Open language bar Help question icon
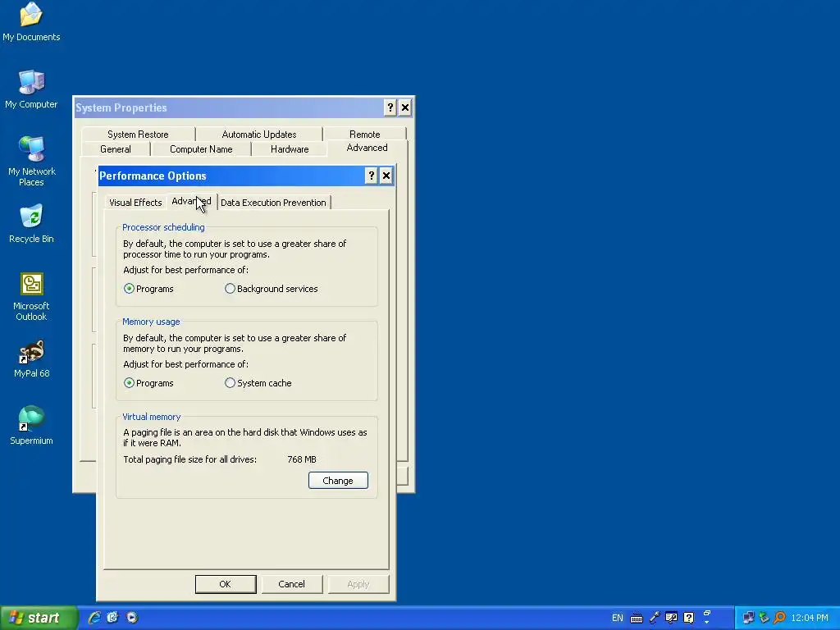The height and width of the screenshot is (630, 840). [x=689, y=619]
